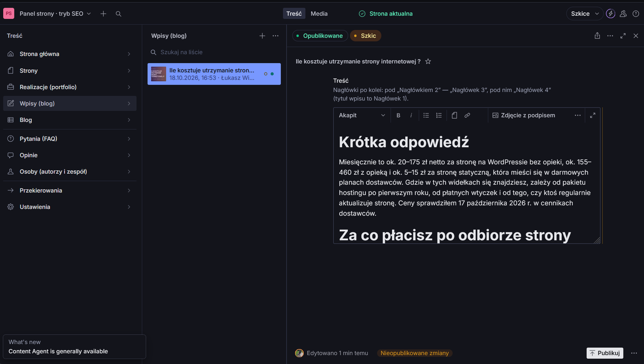Open the Ile kosztuje utrzymanie post entry
The width and height of the screenshot is (644, 364).
[214, 74]
